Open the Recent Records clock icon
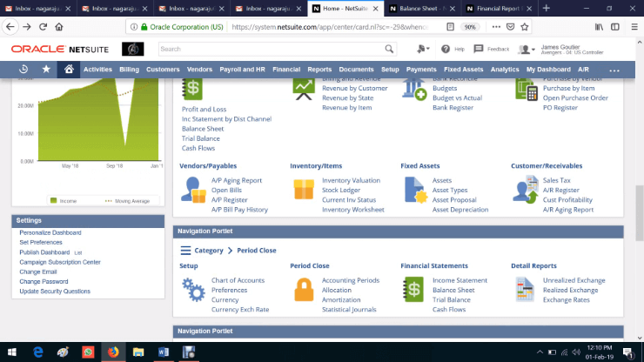The height and width of the screenshot is (362, 644). 23,69
